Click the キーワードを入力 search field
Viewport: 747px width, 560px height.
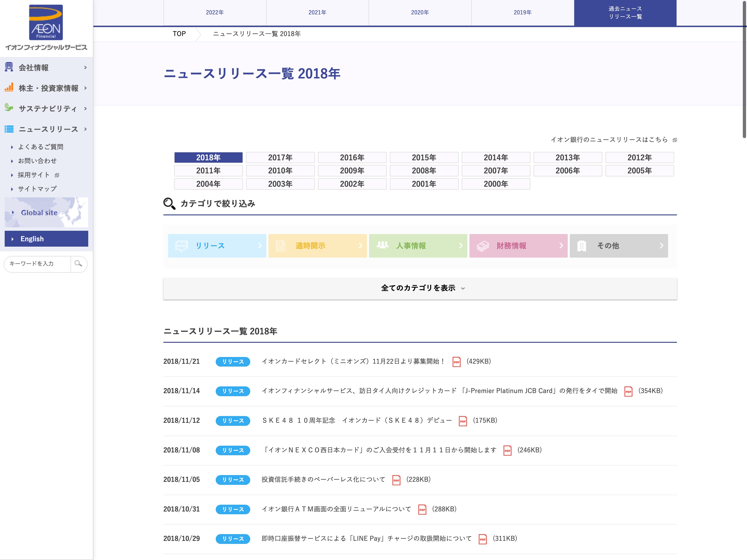[x=37, y=264]
